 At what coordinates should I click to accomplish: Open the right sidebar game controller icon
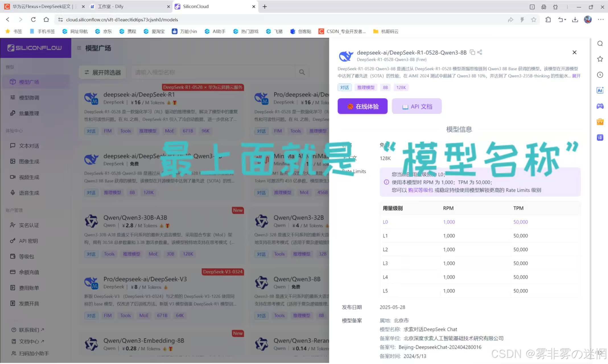600,106
